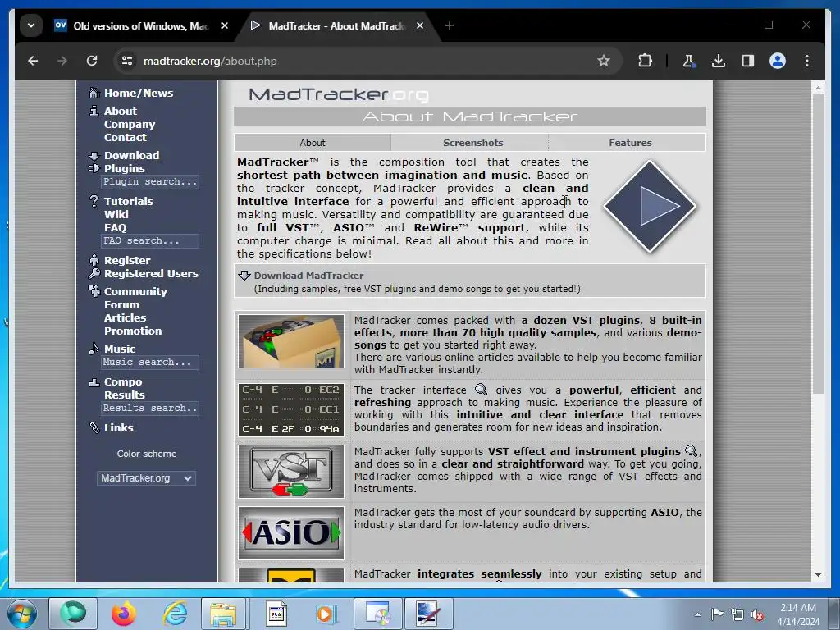Click the Results search field
The image size is (840, 630).
click(150, 409)
